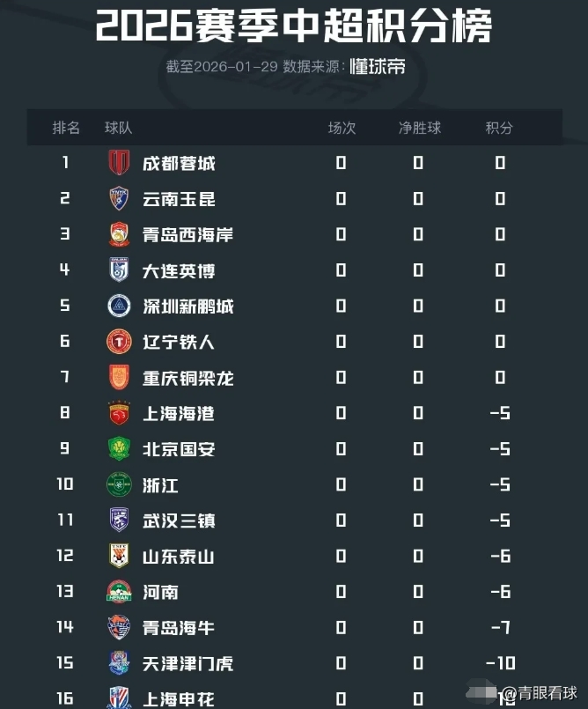Viewport: 588px width, 709px height.
Task: Click the 深圳新鹏城 round badge
Action: [x=119, y=306]
